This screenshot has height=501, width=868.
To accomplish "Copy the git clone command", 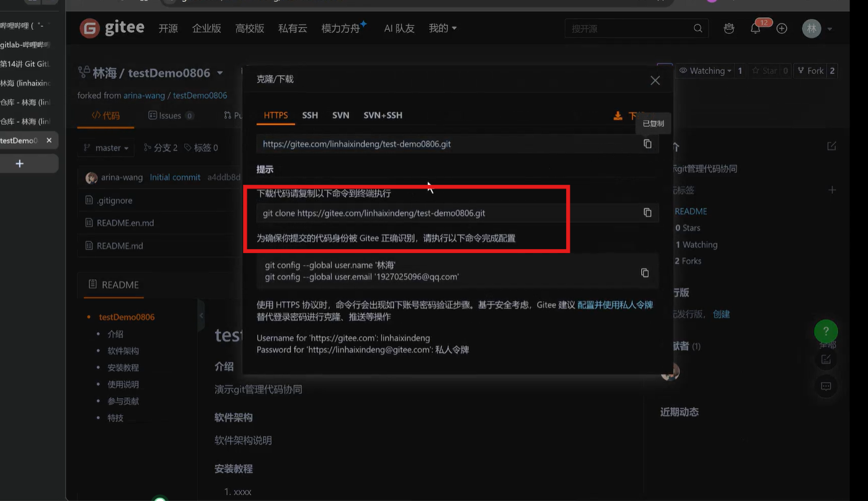I will click(647, 213).
